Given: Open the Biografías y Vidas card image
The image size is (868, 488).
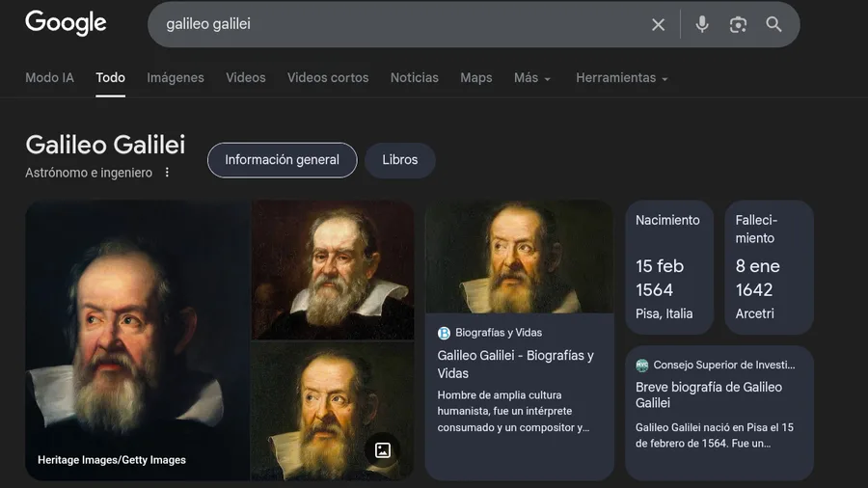Looking at the screenshot, I should [519, 257].
